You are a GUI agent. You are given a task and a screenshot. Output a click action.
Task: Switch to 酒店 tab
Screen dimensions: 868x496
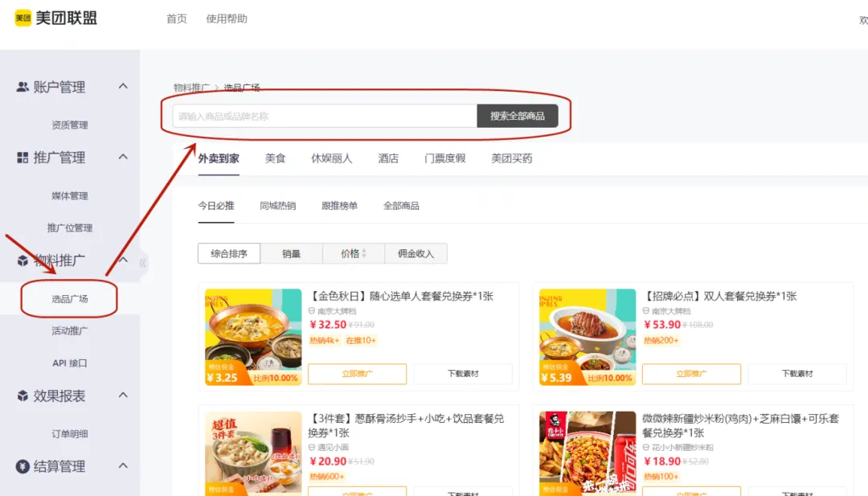coord(388,158)
